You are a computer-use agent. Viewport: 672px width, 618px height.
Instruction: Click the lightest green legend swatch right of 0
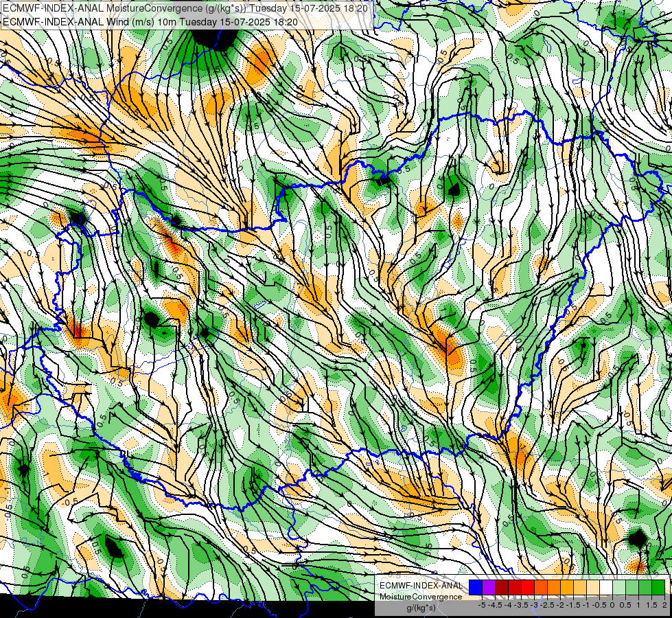click(619, 588)
